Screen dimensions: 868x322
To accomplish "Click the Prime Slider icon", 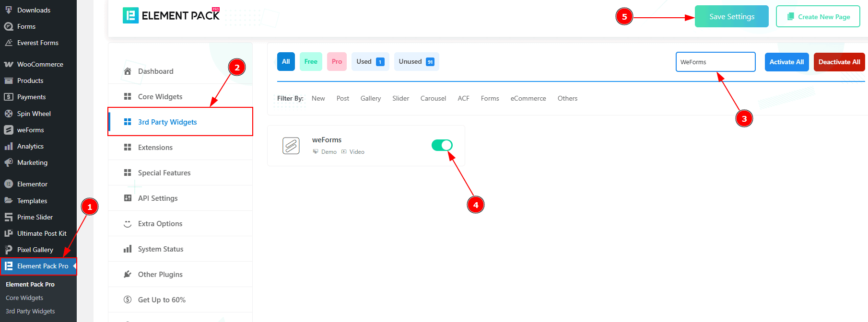I will [9, 217].
